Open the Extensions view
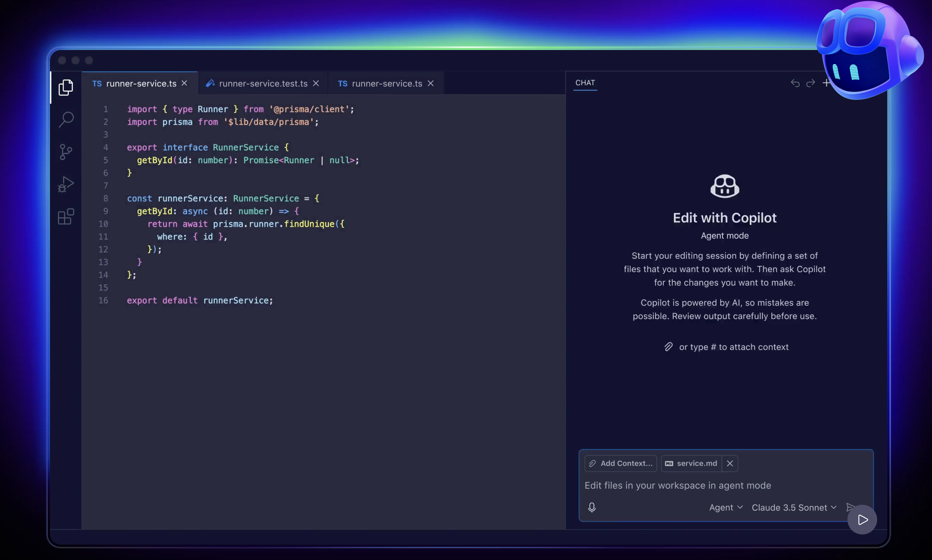The image size is (932, 560). (x=66, y=216)
